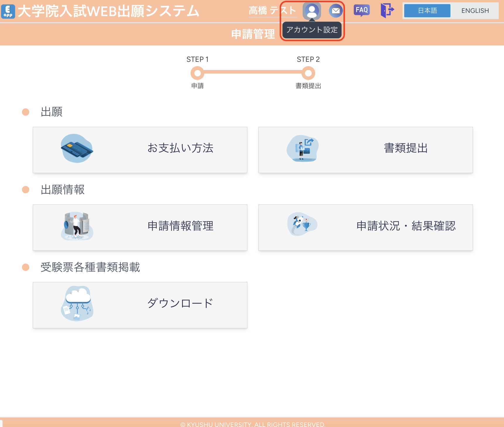The image size is (504, 427).
Task: Click the アカウント設定 tooltip label
Action: pos(312,30)
